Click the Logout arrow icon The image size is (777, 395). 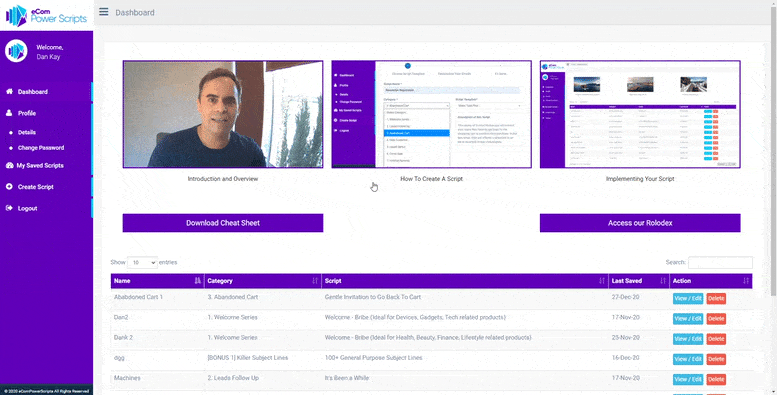pos(9,208)
